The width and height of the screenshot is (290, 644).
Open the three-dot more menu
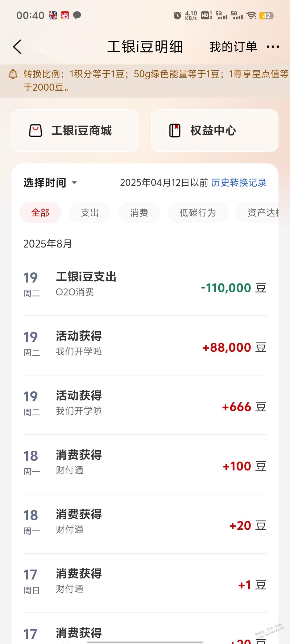pos(273,47)
